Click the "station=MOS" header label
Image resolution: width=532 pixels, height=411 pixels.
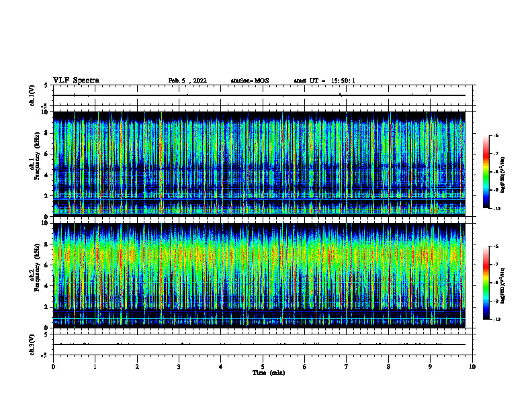coord(250,81)
